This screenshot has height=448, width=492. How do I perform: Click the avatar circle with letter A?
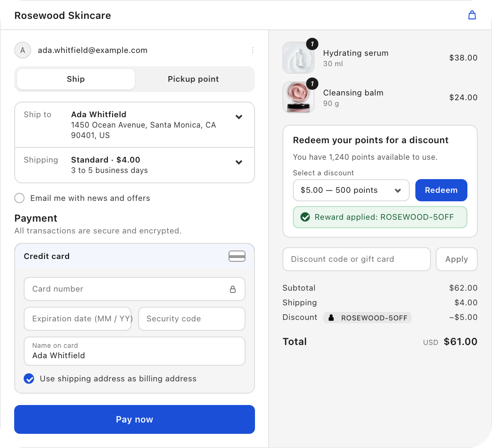[x=23, y=50]
